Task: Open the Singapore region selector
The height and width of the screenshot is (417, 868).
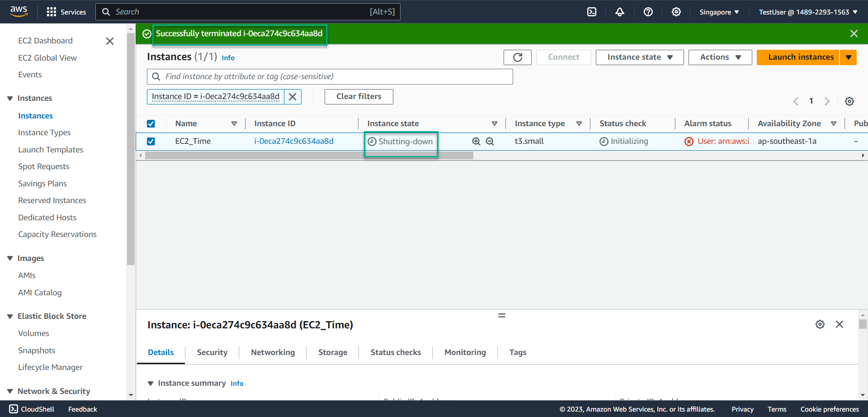Action: [x=719, y=12]
